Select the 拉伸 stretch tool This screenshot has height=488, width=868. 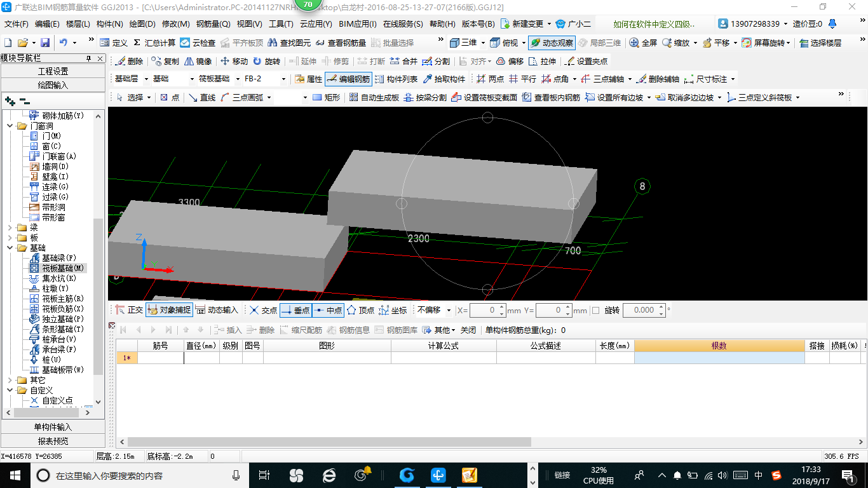(542, 62)
